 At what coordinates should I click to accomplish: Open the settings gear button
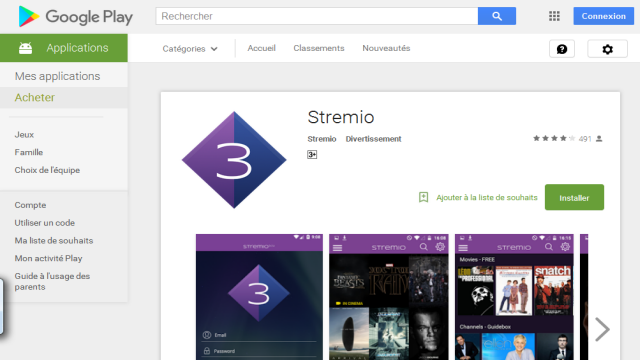607,49
